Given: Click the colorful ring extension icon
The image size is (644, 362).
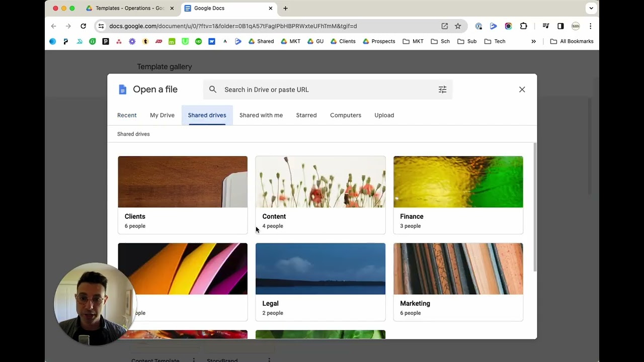Looking at the screenshot, I should pos(509,26).
